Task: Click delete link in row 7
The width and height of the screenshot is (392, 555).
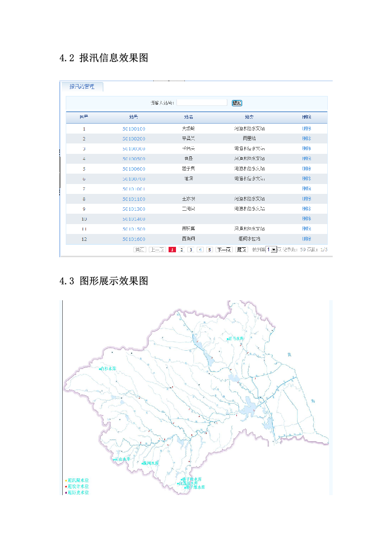Action: point(307,188)
